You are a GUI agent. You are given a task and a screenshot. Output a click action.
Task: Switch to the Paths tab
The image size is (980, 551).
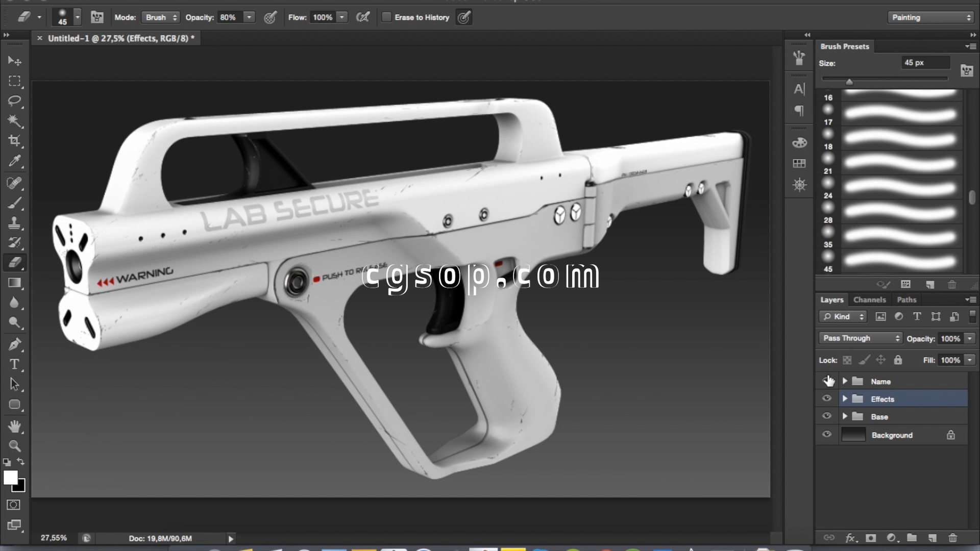click(x=906, y=300)
